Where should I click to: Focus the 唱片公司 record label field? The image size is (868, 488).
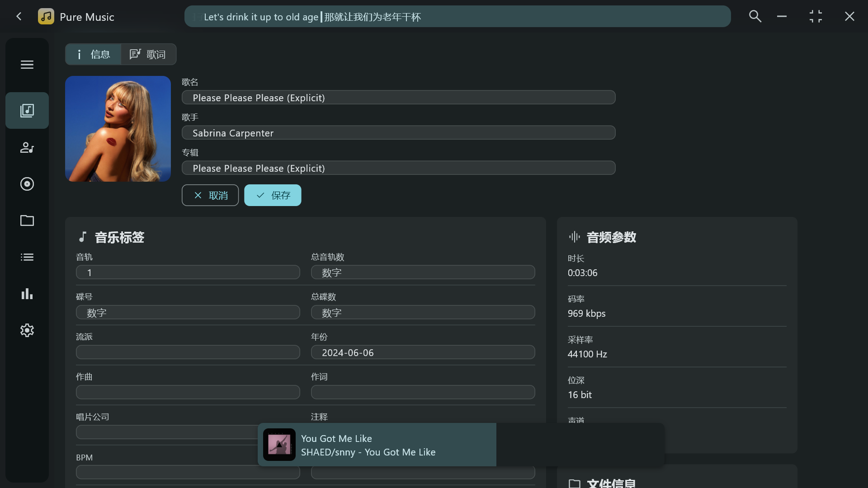coord(167,432)
